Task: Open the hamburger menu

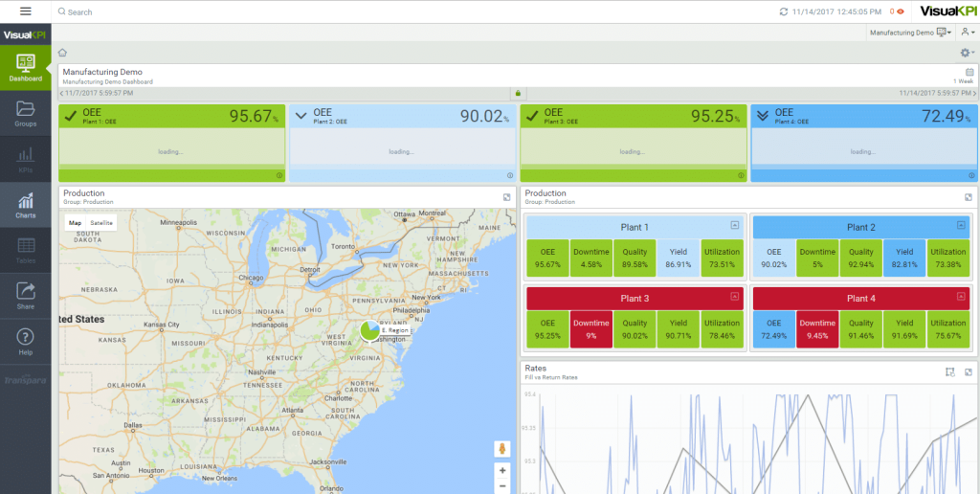Action: click(25, 11)
